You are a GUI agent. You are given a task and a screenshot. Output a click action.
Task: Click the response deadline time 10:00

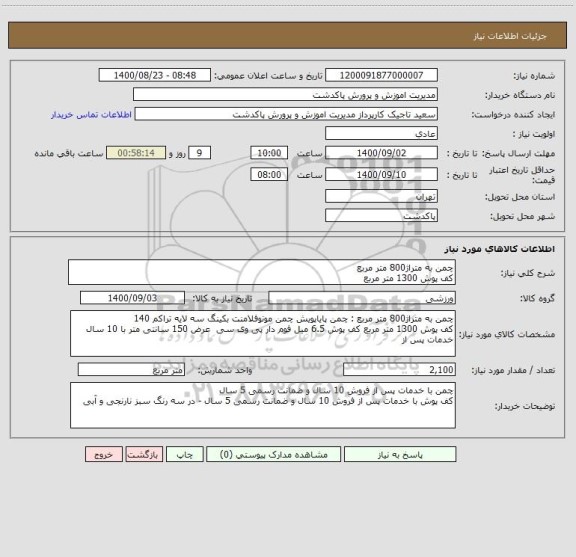(269, 153)
